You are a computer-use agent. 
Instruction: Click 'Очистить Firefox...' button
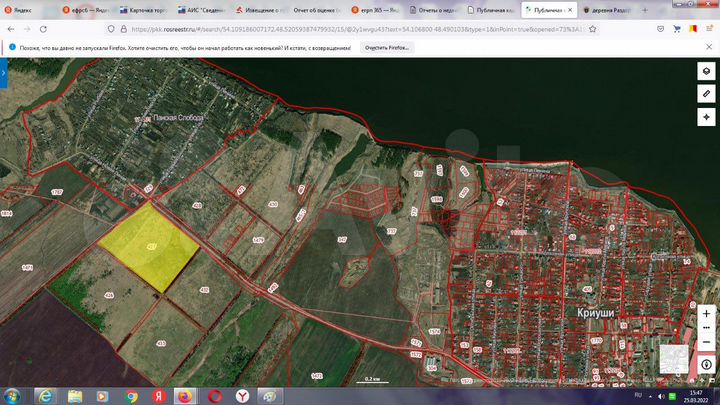pyautogui.click(x=389, y=47)
